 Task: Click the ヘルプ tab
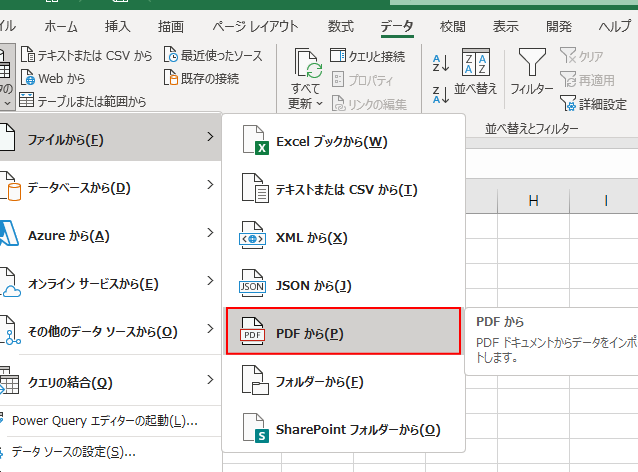[x=615, y=26]
